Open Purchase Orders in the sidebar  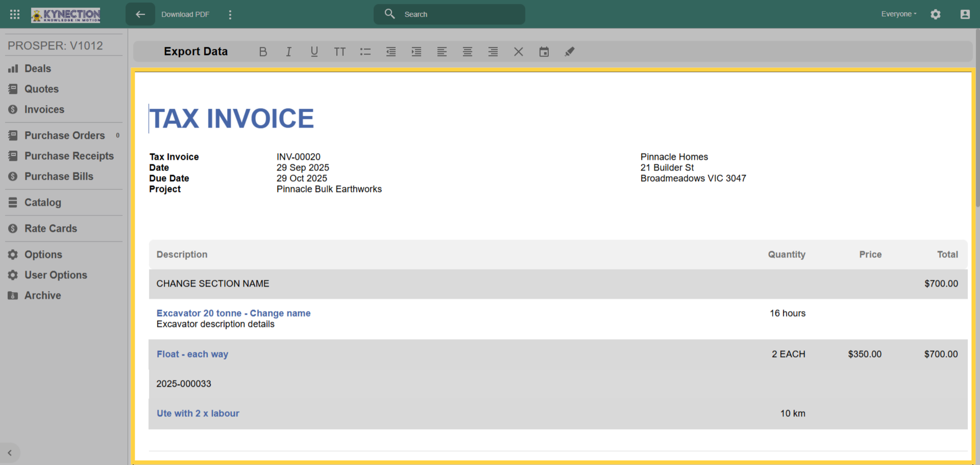tap(65, 135)
